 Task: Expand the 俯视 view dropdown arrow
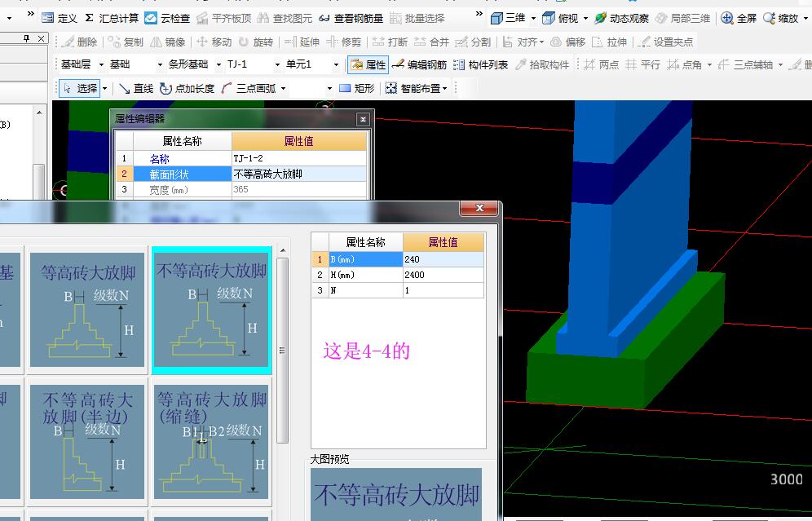585,18
